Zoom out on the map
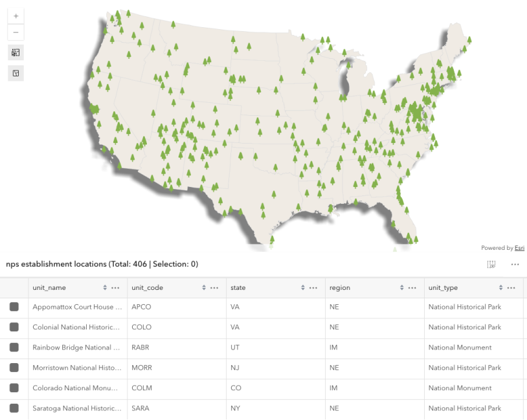The width and height of the screenshot is (527, 420). point(16,32)
